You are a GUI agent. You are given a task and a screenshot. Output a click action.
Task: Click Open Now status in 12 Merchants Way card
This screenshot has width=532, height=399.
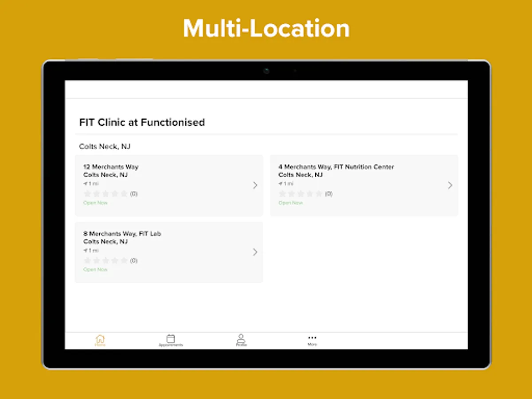click(x=95, y=203)
